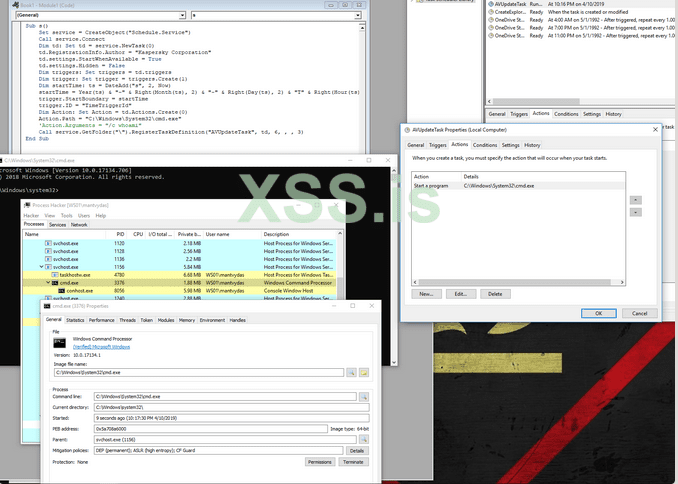Image resolution: width=678 pixels, height=484 pixels.
Task: Click the Command line field with cmd.exe path
Action: coord(225,396)
